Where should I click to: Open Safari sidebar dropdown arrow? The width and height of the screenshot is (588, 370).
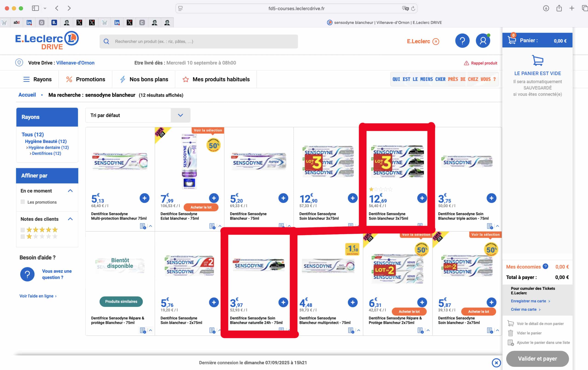tap(45, 8)
